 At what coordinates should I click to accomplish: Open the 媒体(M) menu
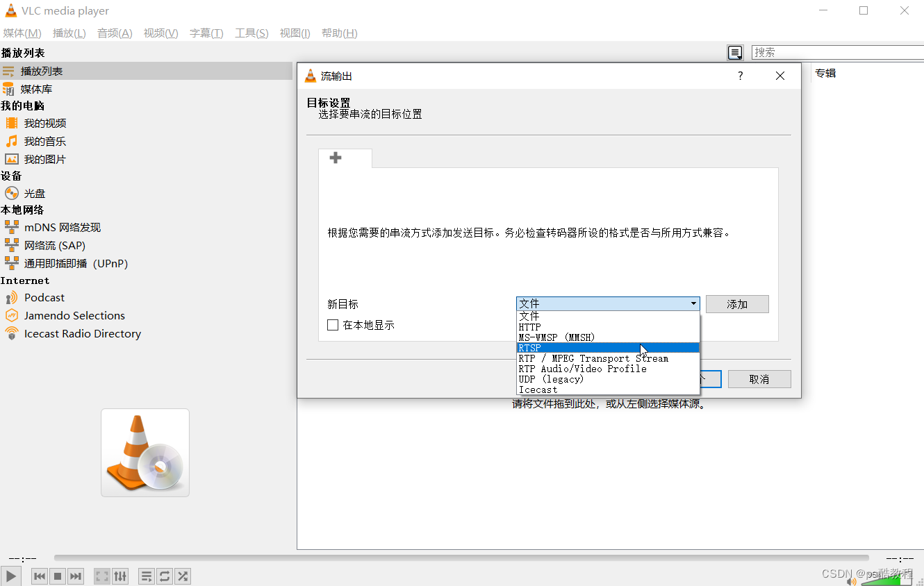pyautogui.click(x=22, y=33)
